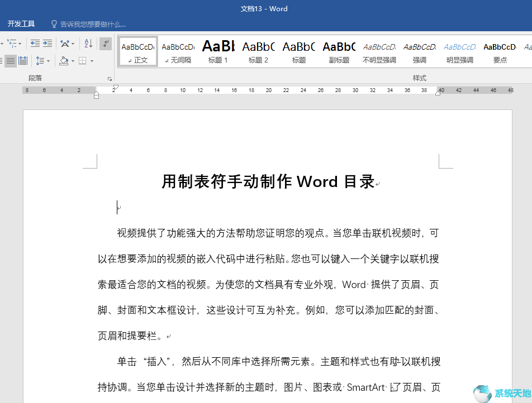Toggle the Show/Hide formatting marks button
Image resolution: width=532 pixels, height=403 pixels.
(105, 43)
